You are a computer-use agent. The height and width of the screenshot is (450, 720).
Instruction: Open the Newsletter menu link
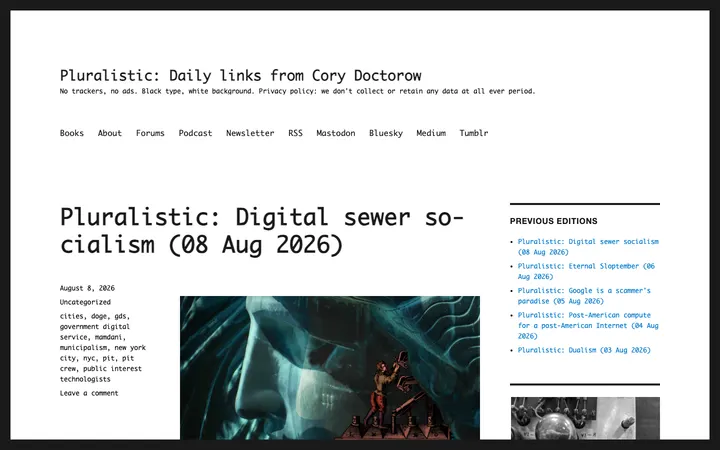point(250,133)
